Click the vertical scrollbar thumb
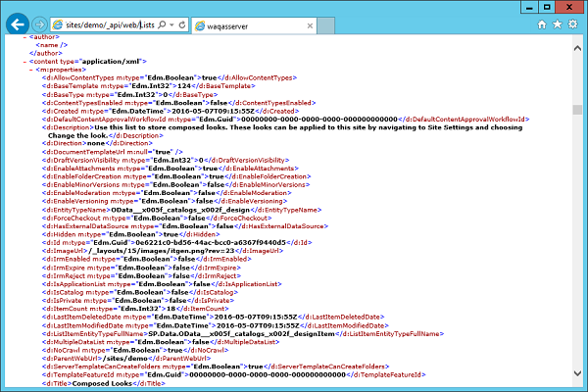Screen dimensions: 588x392 577,110
